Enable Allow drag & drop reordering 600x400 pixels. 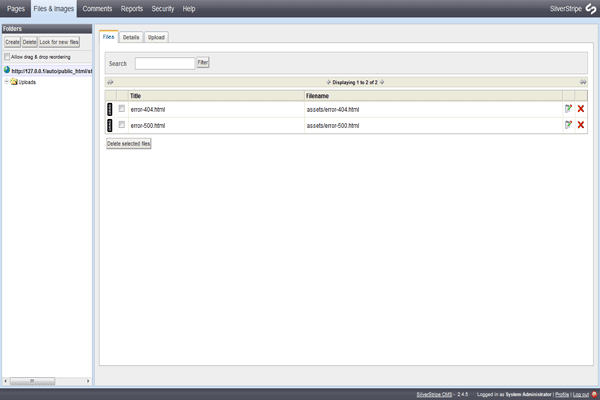tap(7, 57)
